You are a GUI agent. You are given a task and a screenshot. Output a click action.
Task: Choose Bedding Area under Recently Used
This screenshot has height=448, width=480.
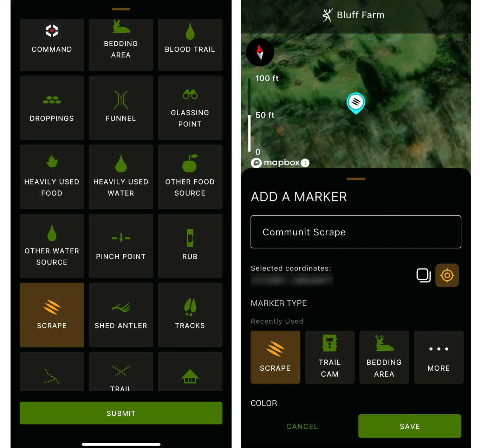tap(384, 357)
